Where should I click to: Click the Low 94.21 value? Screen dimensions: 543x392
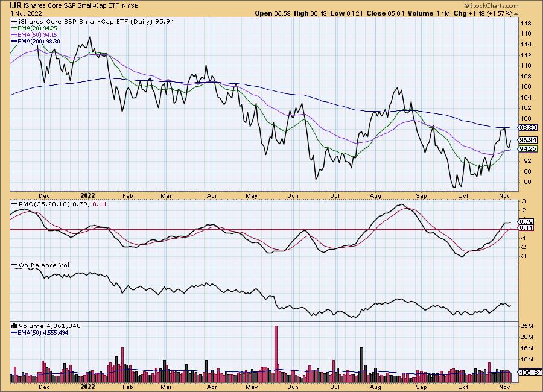(x=346, y=13)
